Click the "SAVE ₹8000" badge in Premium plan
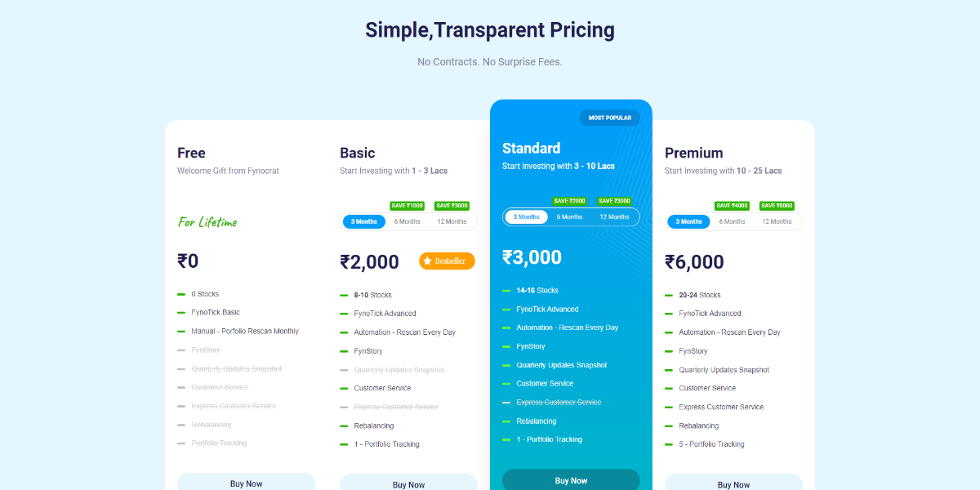 [777, 205]
